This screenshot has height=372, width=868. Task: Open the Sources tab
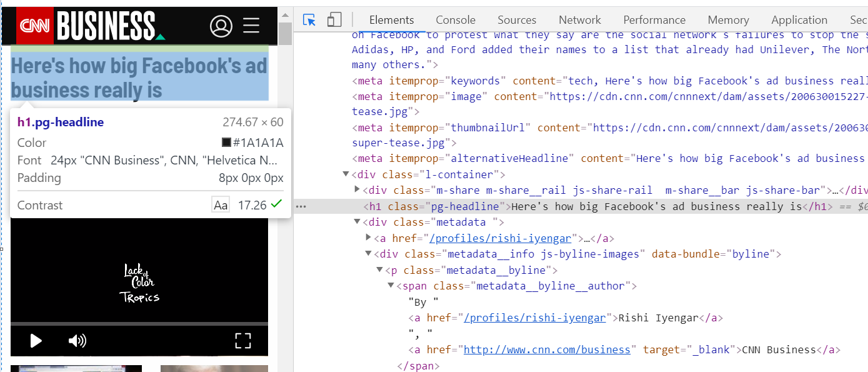pos(517,20)
